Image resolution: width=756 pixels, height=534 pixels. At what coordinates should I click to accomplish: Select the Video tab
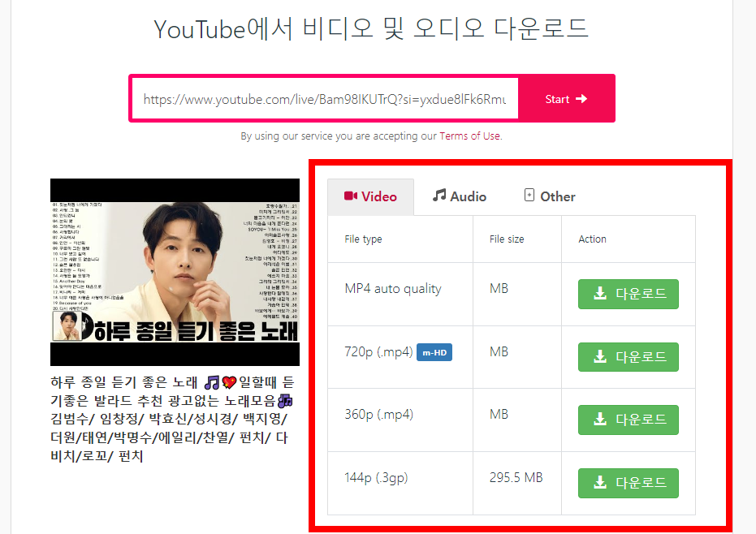click(370, 196)
